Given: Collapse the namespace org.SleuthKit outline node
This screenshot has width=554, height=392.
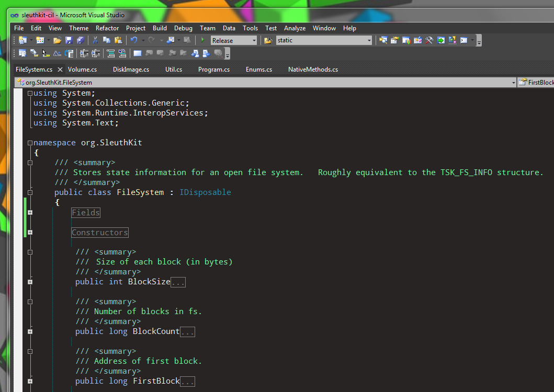Looking at the screenshot, I should point(30,143).
